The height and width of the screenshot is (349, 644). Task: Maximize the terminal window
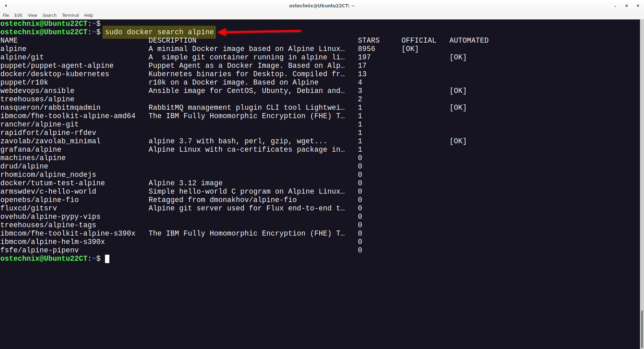(x=627, y=6)
